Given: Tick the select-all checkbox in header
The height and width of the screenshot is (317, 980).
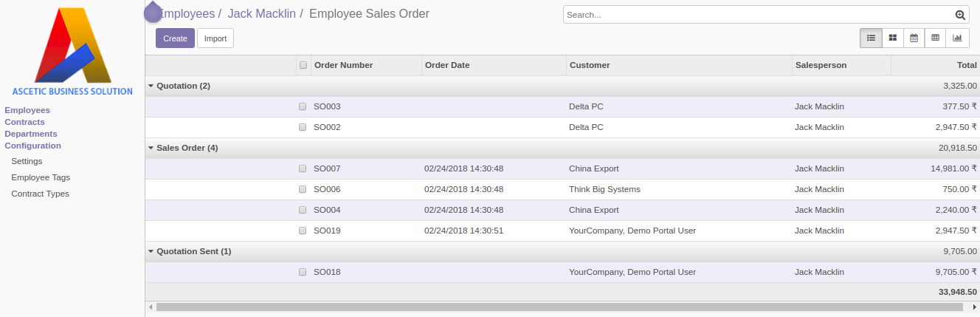Looking at the screenshot, I should (303, 65).
